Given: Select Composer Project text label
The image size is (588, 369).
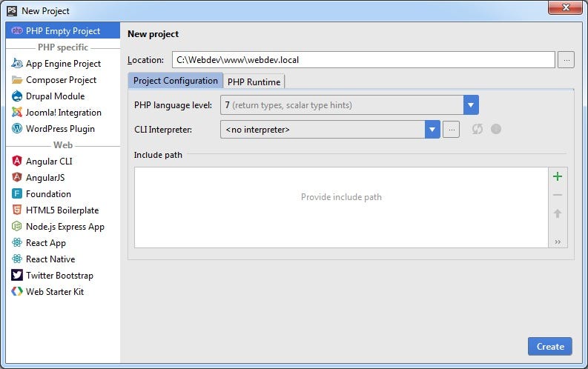Looking at the screenshot, I should 61,80.
